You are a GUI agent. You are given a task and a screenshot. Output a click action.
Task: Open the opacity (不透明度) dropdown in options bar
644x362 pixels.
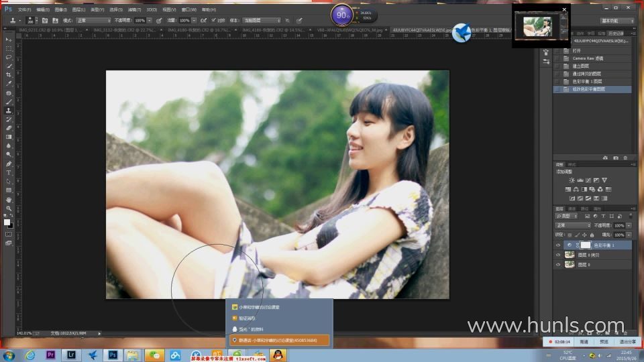(x=150, y=21)
